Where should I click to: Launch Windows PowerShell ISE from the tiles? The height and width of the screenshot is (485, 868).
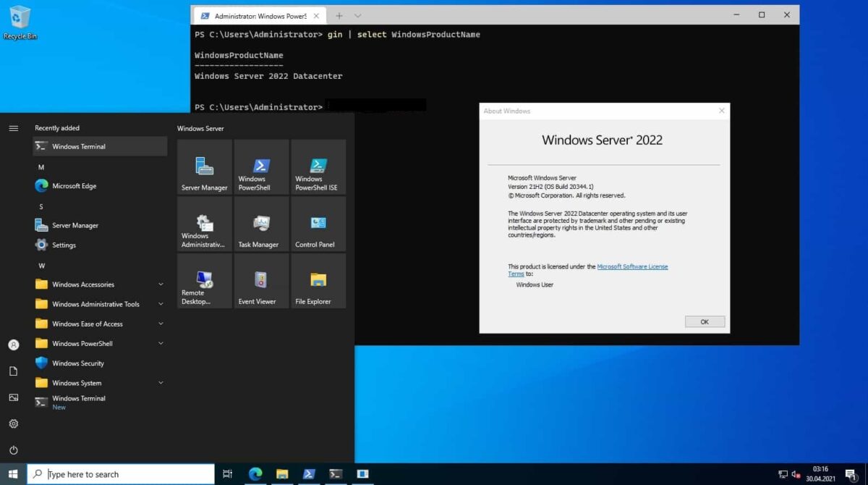click(318, 166)
